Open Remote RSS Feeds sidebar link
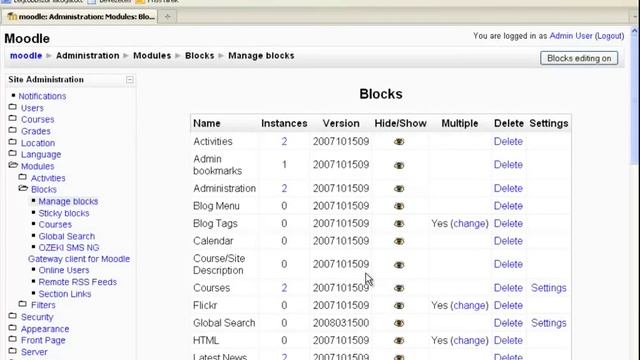Image resolution: width=640 pixels, height=360 pixels. [78, 282]
